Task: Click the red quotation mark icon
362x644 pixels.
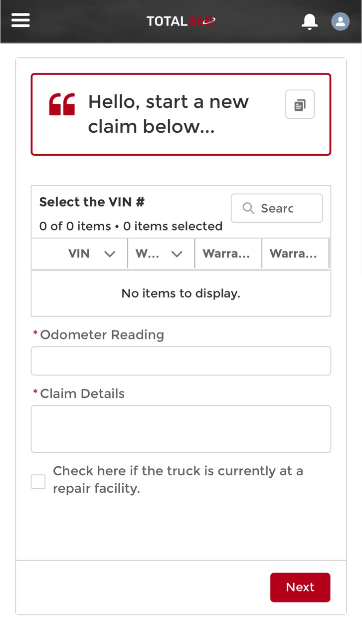Action: coord(62,104)
